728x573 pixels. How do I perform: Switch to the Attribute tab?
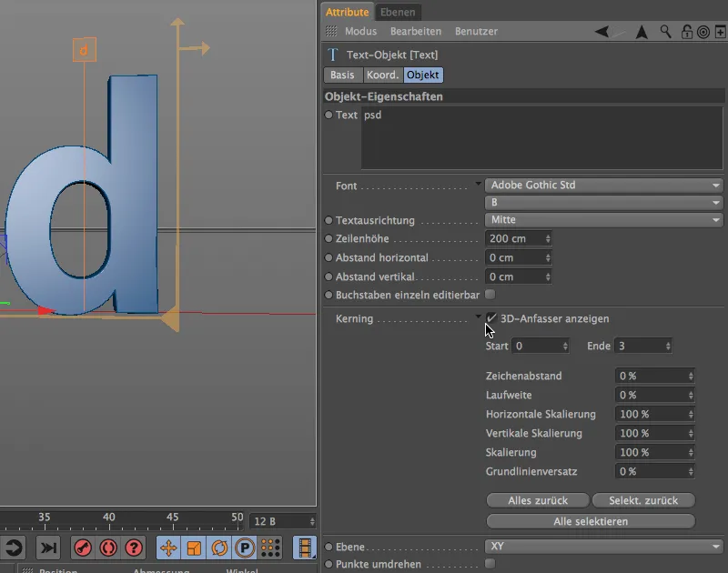pos(348,12)
